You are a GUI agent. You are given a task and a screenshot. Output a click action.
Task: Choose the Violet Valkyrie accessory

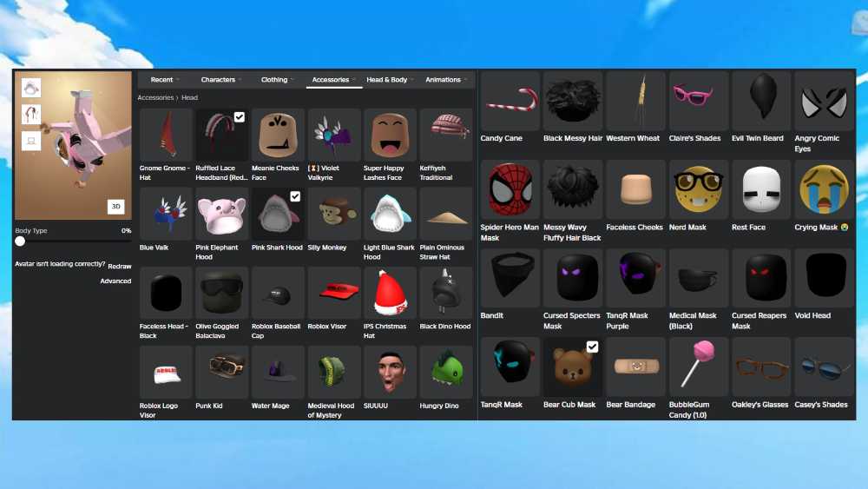(333, 135)
